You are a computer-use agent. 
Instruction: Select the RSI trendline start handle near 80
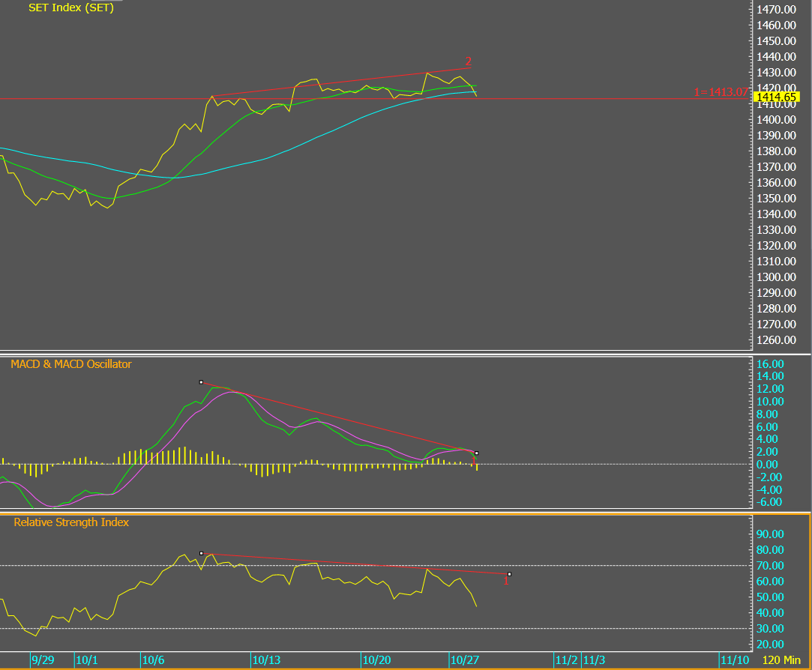[x=202, y=554]
